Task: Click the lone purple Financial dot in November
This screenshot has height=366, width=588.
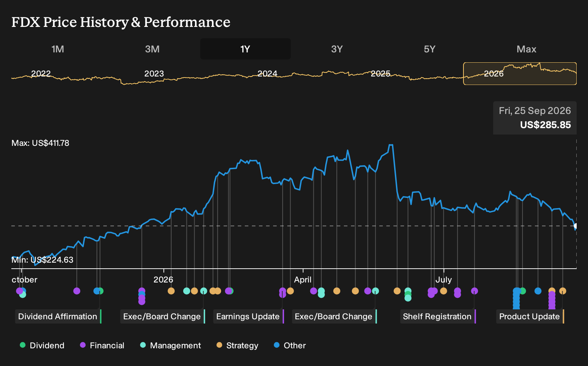Action: (x=77, y=291)
